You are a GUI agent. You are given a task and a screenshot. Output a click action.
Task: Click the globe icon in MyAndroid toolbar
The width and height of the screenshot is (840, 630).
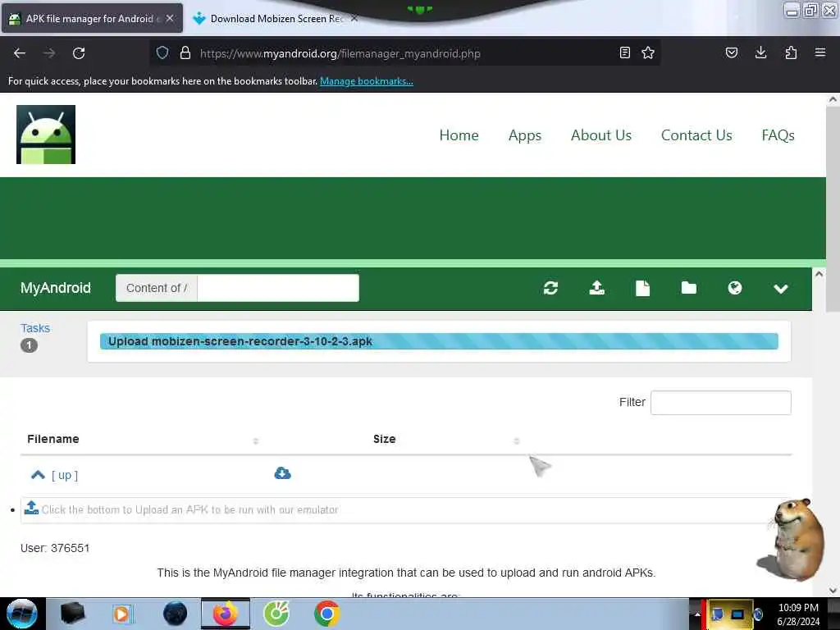(x=734, y=288)
